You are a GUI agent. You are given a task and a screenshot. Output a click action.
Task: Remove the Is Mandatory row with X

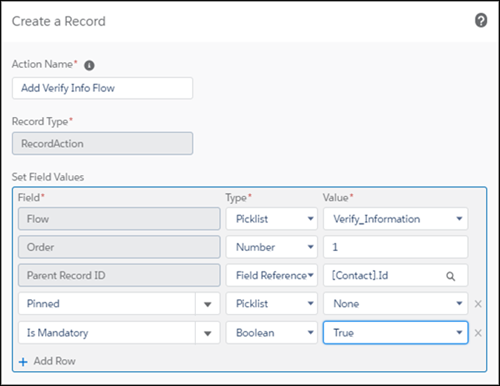tap(478, 333)
